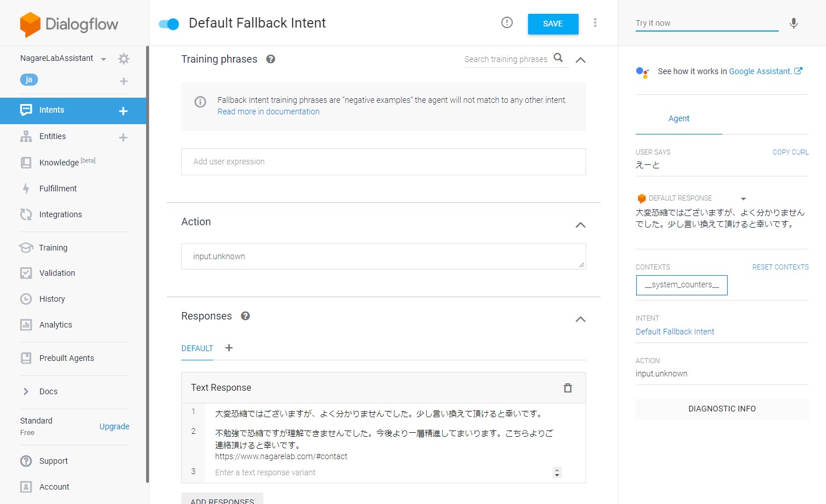This screenshot has width=826, height=504.
Task: Click the Integrations cycle icon
Action: (x=26, y=214)
